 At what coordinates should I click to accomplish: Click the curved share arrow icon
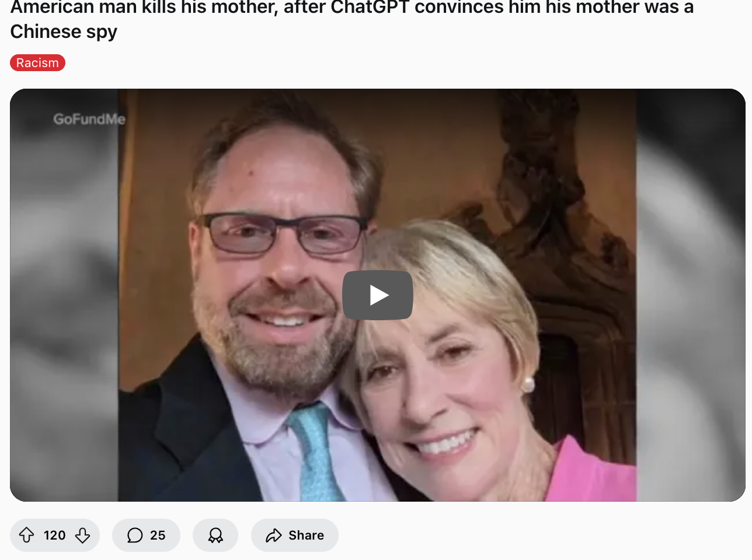(274, 535)
